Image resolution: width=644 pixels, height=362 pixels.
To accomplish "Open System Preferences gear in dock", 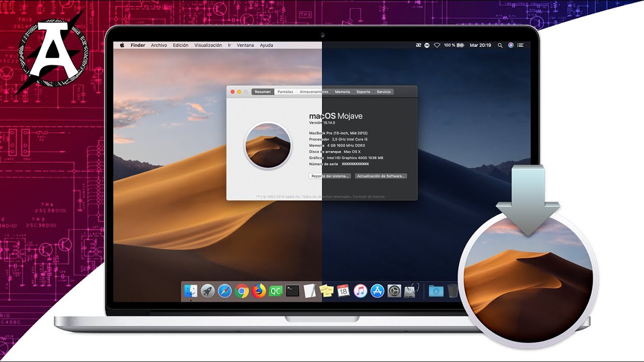I will tap(394, 291).
